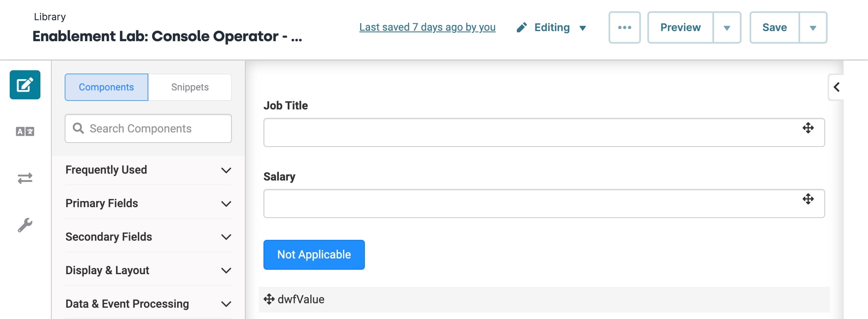
Task: Open the Module Builder edit icon
Action: coord(25,85)
